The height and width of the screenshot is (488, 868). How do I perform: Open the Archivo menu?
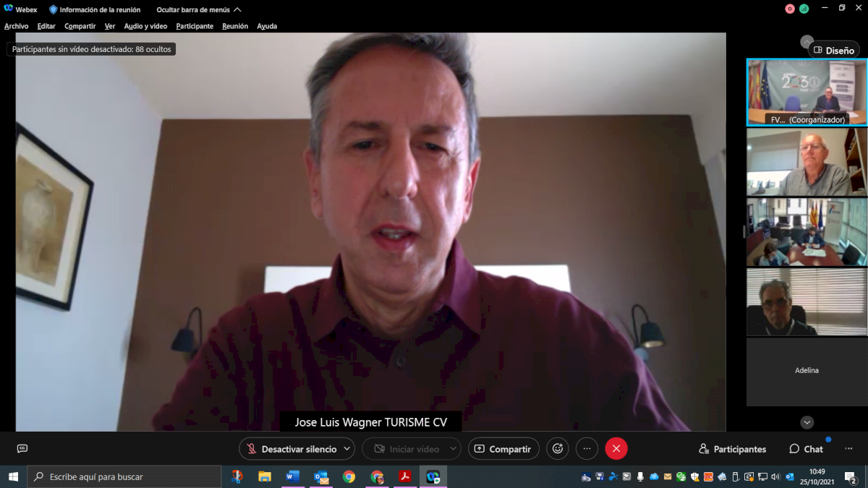(x=17, y=26)
